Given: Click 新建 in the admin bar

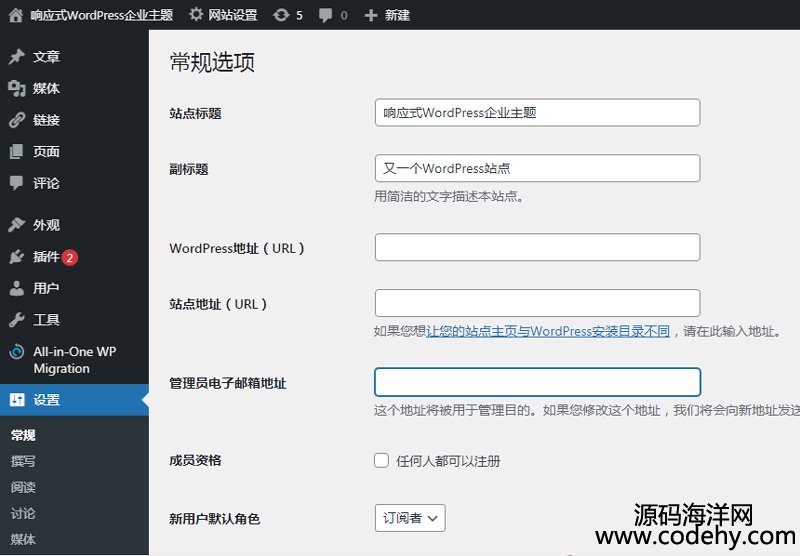Looking at the screenshot, I should tap(397, 15).
